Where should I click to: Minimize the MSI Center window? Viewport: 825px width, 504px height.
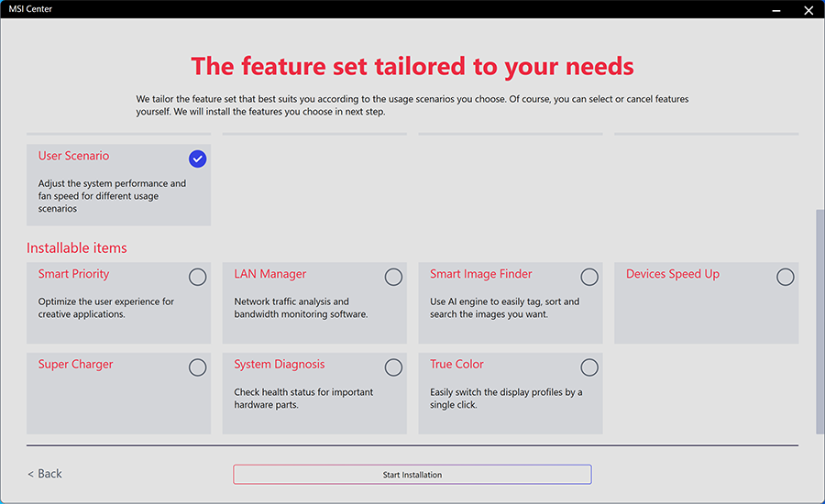click(x=776, y=10)
